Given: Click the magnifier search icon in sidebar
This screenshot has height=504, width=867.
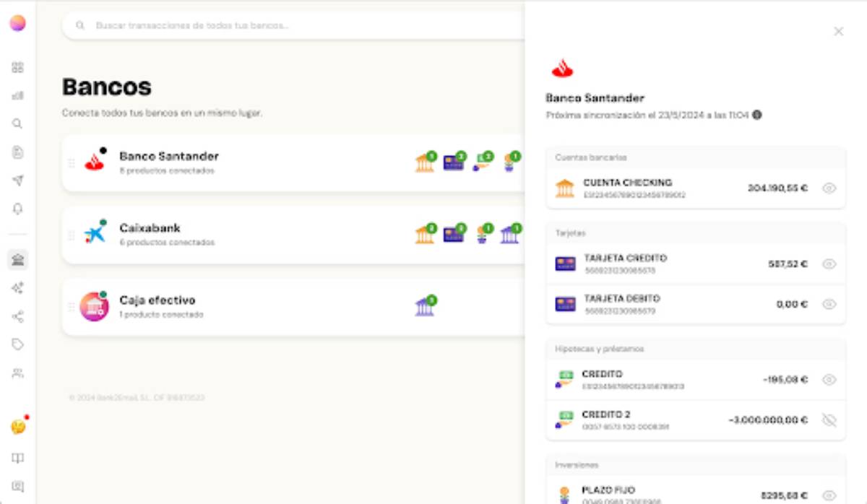Looking at the screenshot, I should click(x=18, y=123).
